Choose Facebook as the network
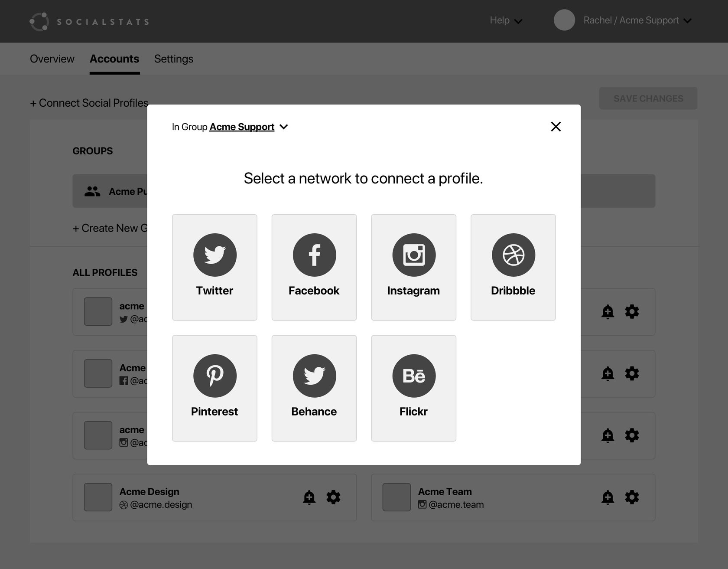Image resolution: width=728 pixels, height=569 pixels. tap(314, 267)
